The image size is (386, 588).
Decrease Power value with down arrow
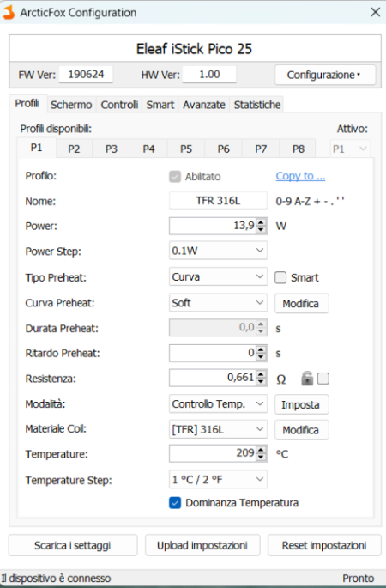click(261, 229)
